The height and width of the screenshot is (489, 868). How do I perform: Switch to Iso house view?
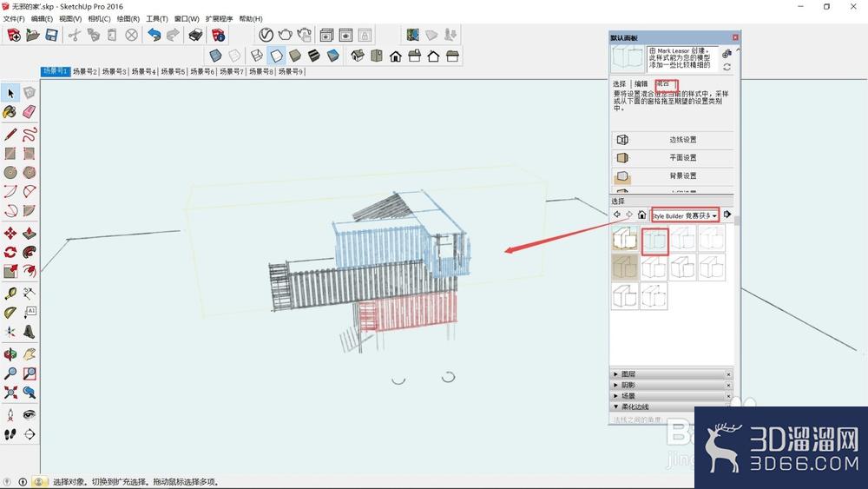358,56
